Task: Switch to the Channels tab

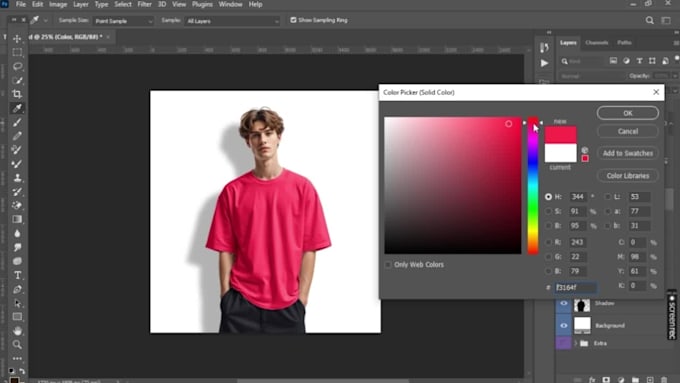Action: pos(596,43)
